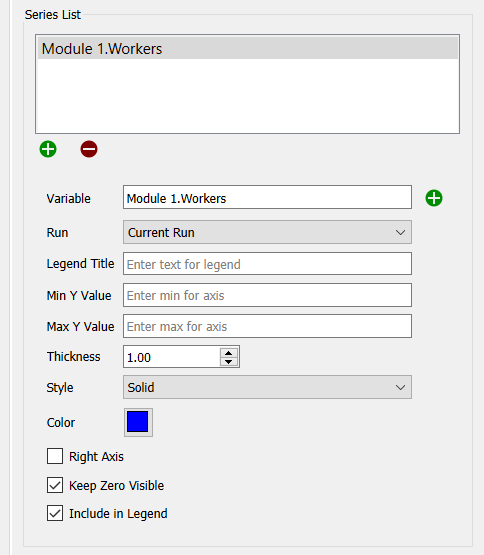Click the chevron arrow on the Run combo box

(400, 233)
